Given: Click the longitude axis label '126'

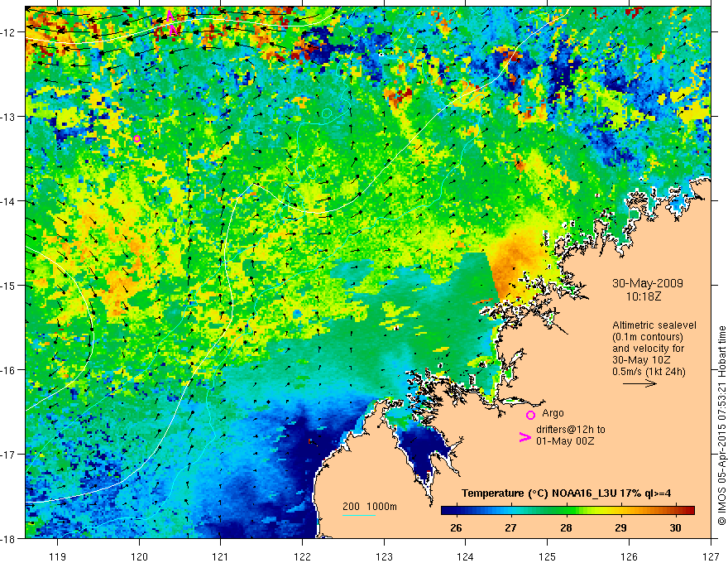Looking at the screenshot, I should (x=629, y=556).
